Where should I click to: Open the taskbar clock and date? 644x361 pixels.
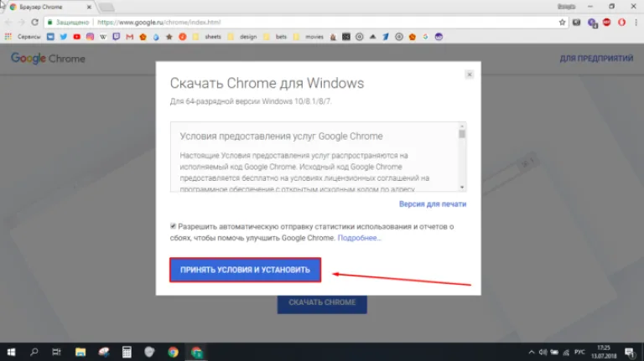pos(604,352)
